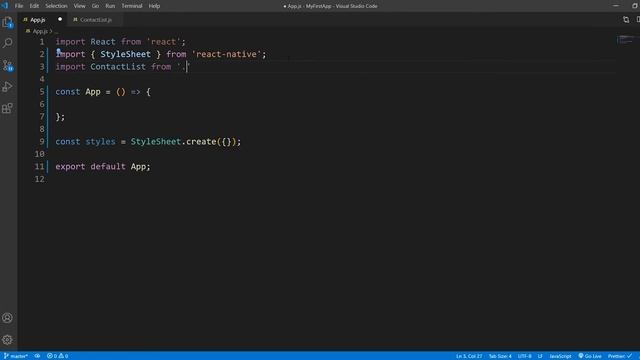640x360 pixels.
Task: Click line number 9 in the gutter
Action: pos(42,142)
